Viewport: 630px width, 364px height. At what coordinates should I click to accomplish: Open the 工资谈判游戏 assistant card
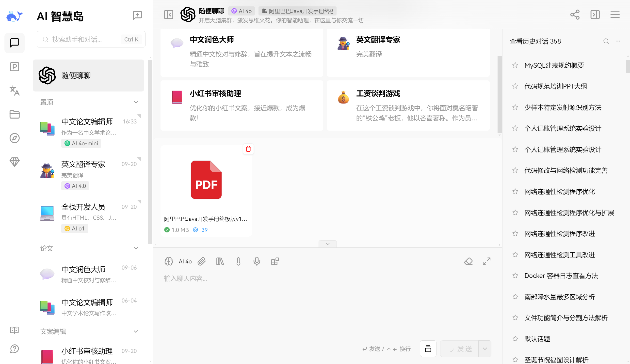[408, 106]
